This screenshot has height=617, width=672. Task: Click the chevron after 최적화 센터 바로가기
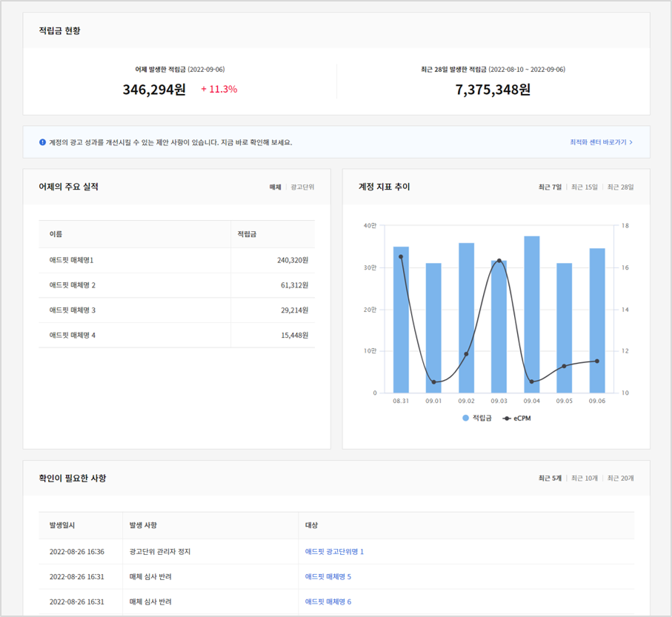pos(631,142)
